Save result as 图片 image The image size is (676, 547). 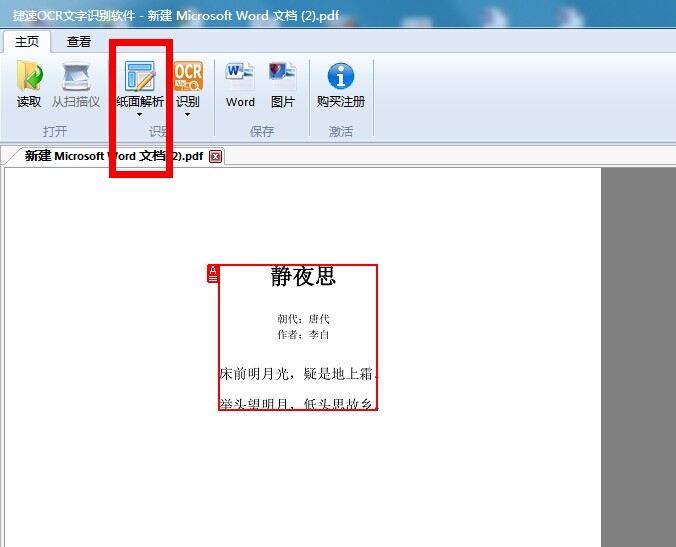(283, 84)
